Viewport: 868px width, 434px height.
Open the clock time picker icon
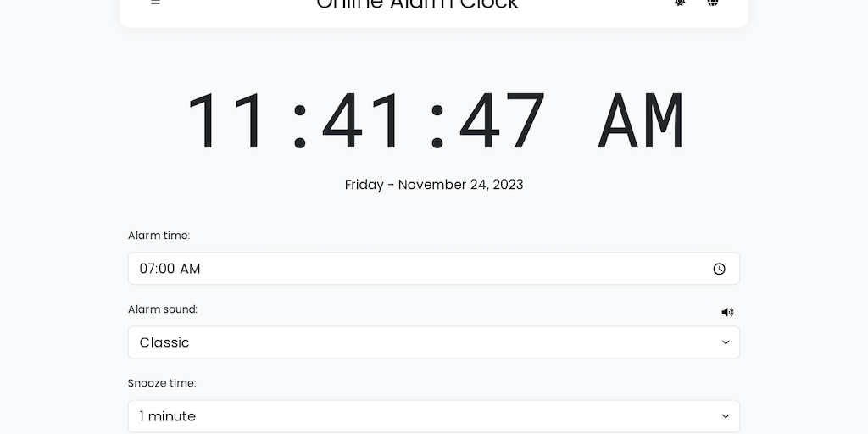[x=719, y=269]
